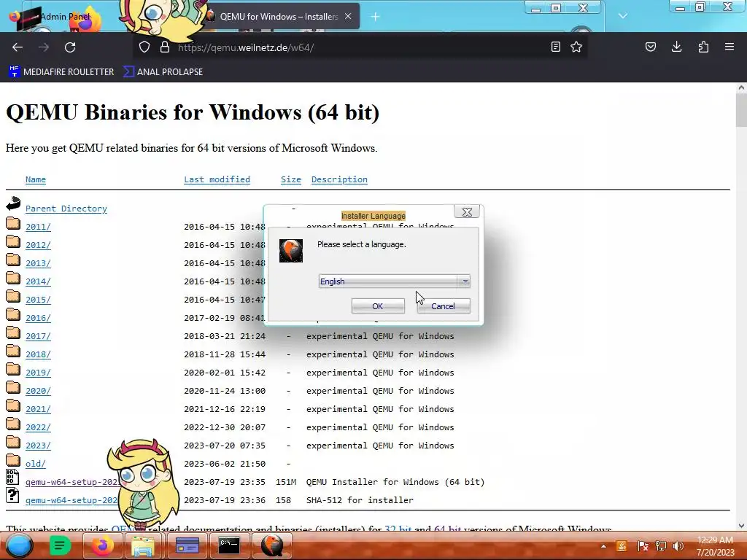
Task: Open the 2015/ folder link
Action: pos(38,300)
